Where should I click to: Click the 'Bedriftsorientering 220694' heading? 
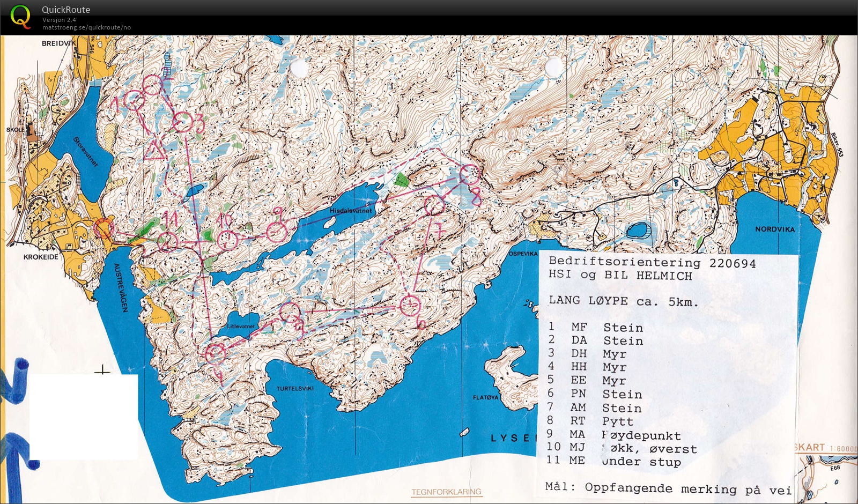[652, 263]
